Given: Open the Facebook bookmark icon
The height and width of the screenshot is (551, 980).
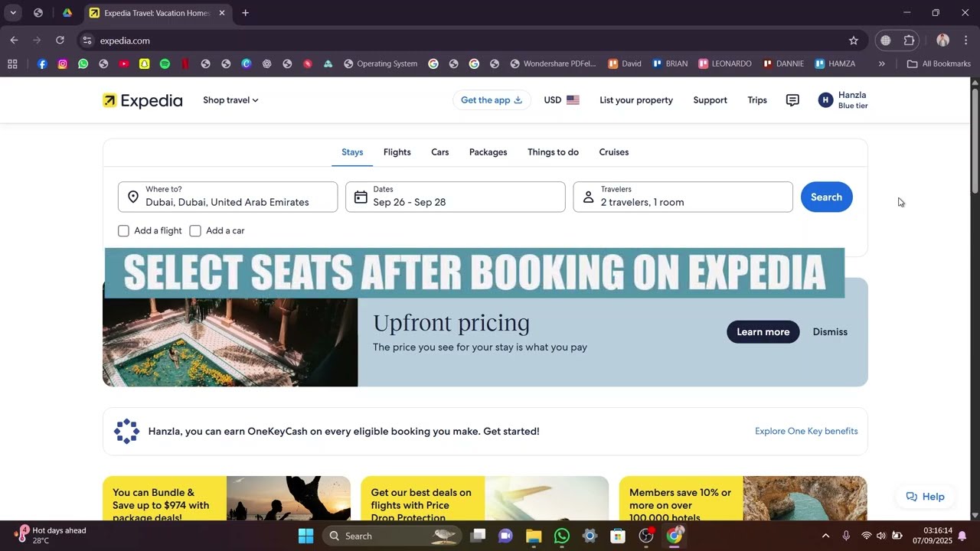Looking at the screenshot, I should (x=42, y=64).
